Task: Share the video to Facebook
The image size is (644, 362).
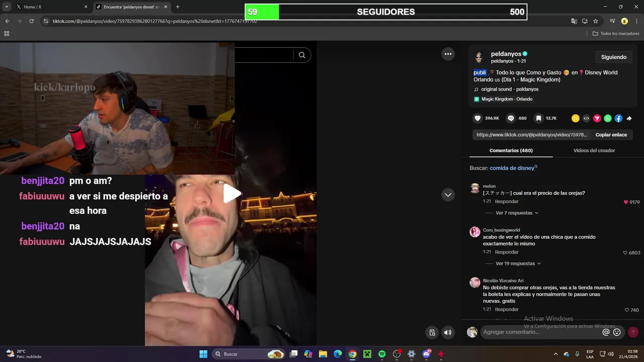Action: coord(618,119)
